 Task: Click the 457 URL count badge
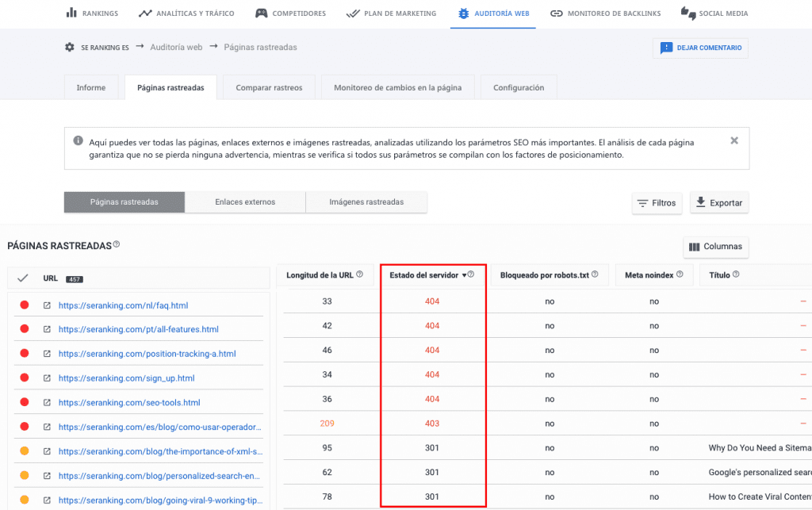pyautogui.click(x=74, y=279)
